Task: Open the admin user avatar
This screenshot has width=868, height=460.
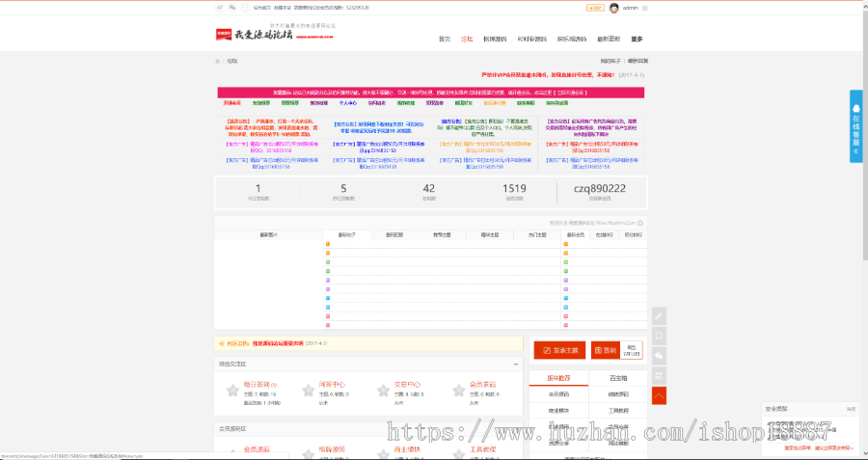Action: [x=614, y=8]
